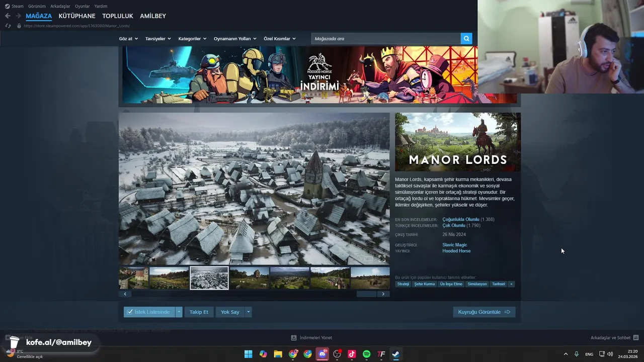Switch to the KÜTÜPHANE tab
This screenshot has height=362, width=644.
point(77,16)
